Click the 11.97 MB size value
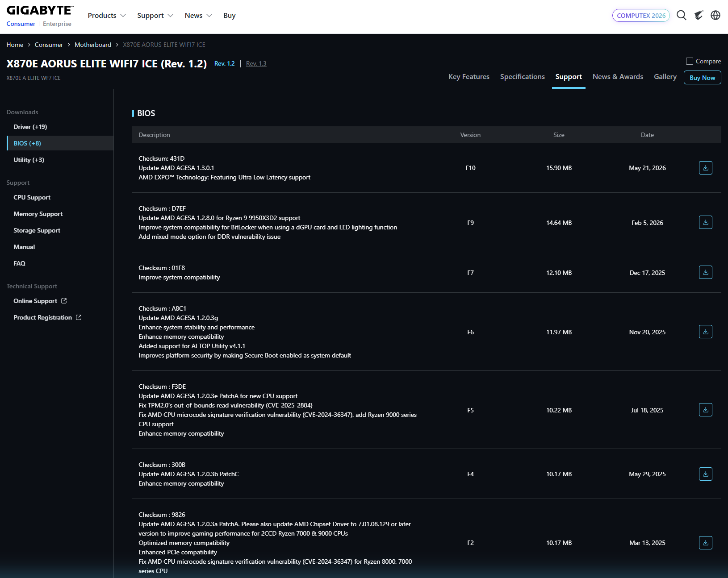 559,332
